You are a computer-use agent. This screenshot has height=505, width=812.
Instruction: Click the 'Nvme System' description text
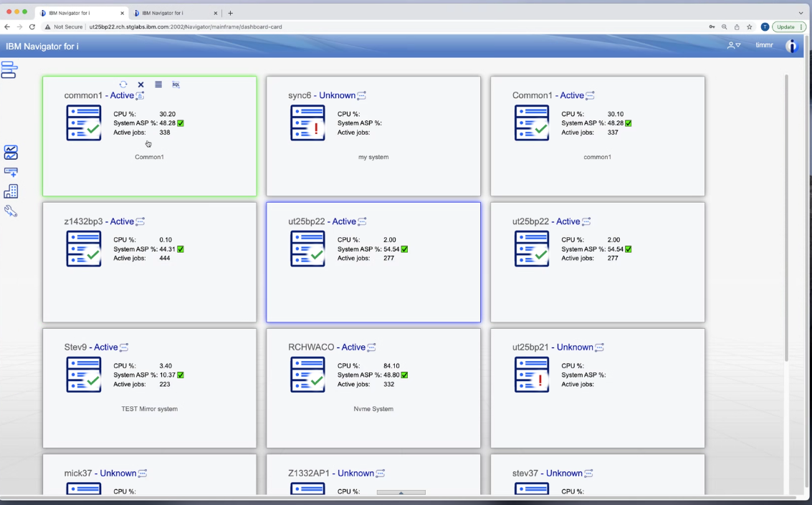click(373, 409)
